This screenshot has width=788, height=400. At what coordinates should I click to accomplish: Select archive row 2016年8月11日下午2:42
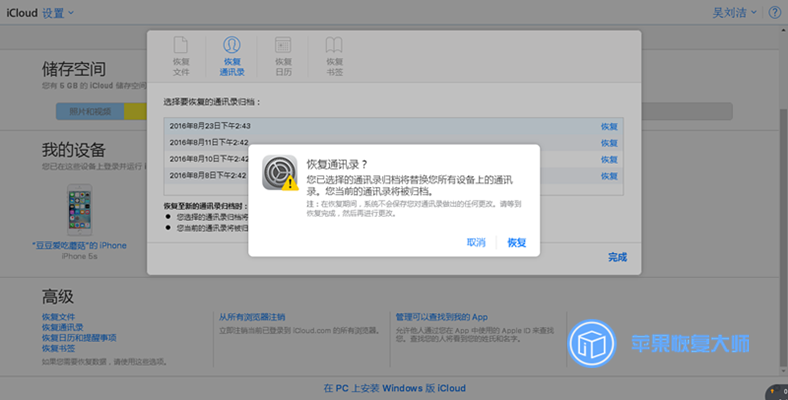(393, 143)
